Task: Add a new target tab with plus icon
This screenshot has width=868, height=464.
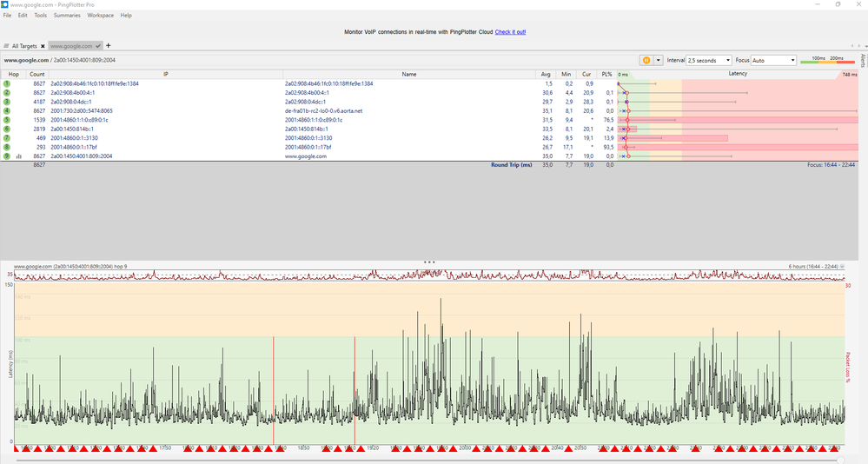Action: [108, 45]
